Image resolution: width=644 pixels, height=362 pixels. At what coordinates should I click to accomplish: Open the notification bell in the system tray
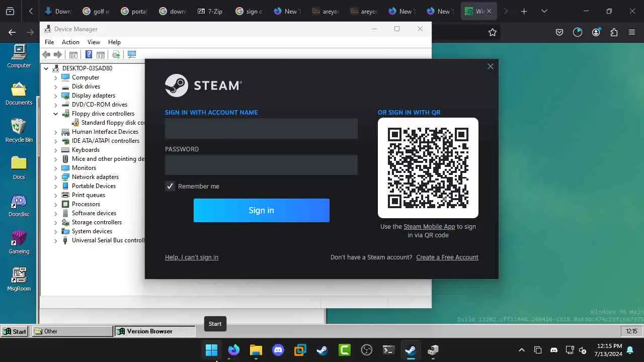tap(630, 350)
